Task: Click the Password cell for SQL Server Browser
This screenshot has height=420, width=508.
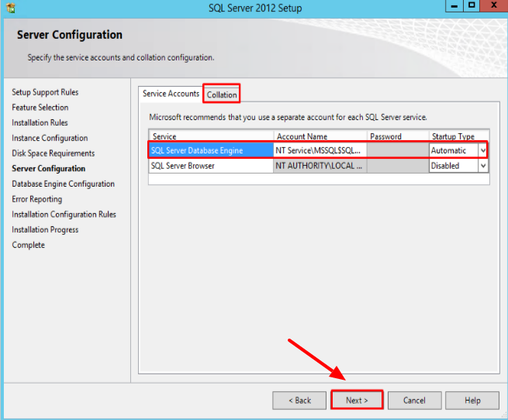Action: [398, 166]
